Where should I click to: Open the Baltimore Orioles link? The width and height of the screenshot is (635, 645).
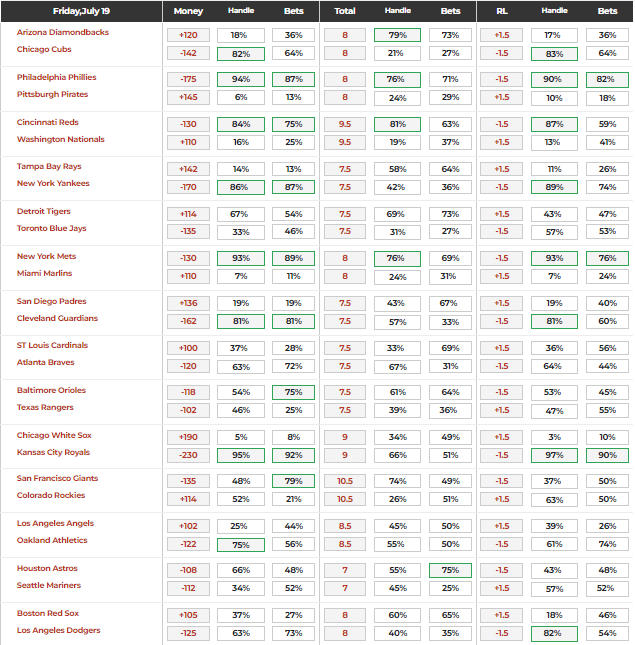click(x=51, y=390)
